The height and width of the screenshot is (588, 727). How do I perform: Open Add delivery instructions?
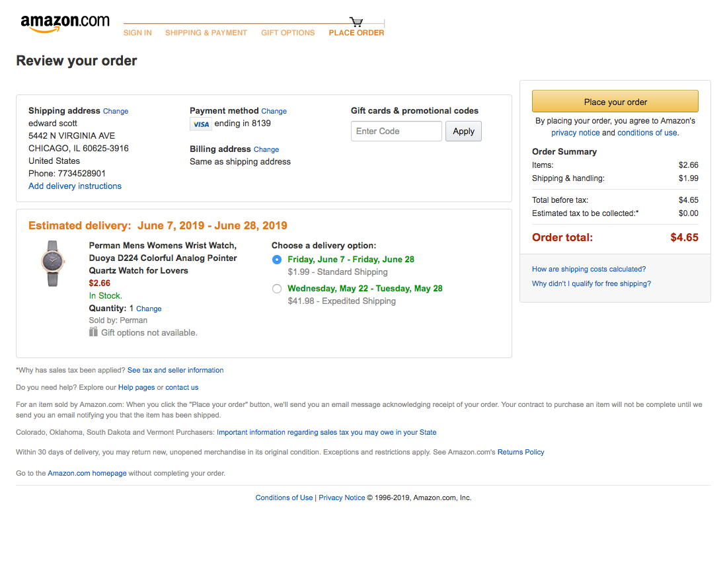tap(75, 186)
